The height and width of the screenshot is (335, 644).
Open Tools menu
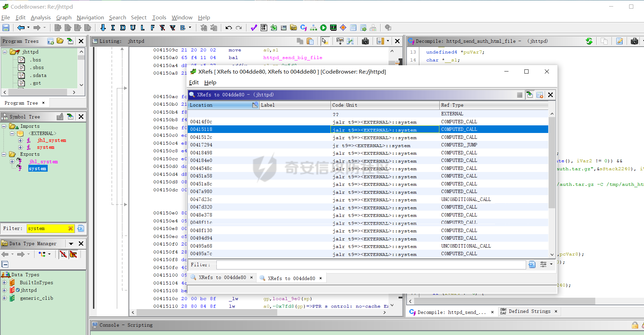[159, 17]
